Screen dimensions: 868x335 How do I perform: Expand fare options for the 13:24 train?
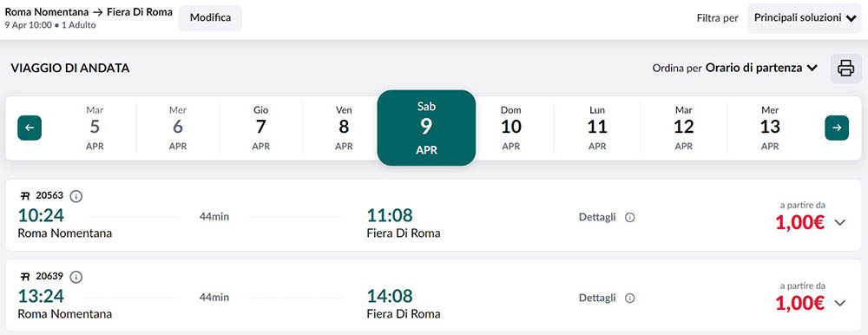click(839, 304)
